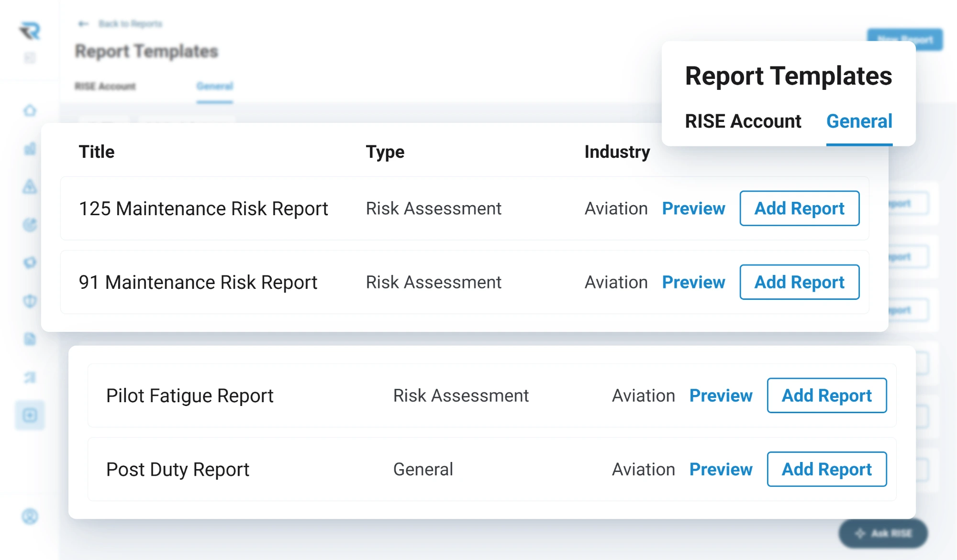
Task: Click the back arrow beside Back to Reports
Action: pos(83,24)
